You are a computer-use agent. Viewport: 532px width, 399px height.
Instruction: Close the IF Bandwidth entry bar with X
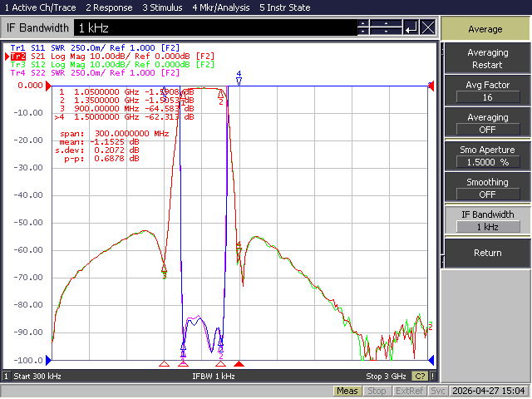[x=428, y=27]
